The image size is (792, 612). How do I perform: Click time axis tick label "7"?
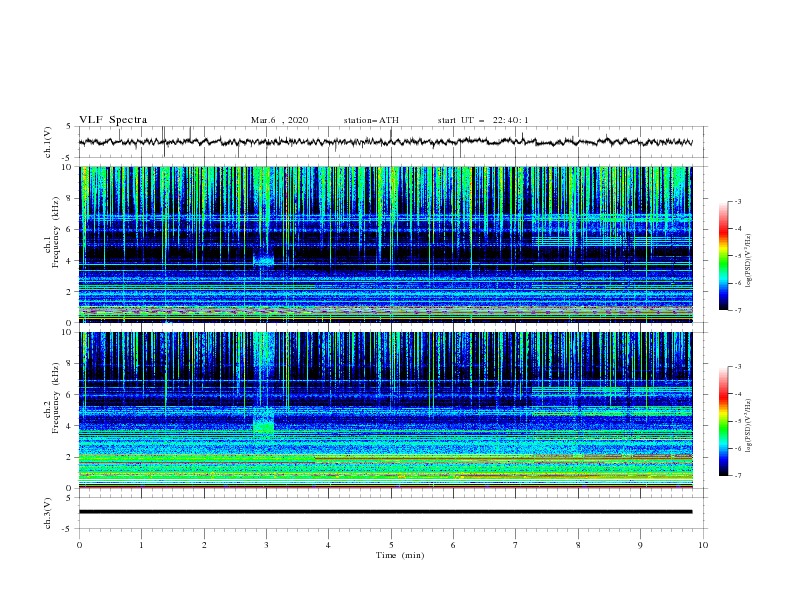tap(516, 545)
